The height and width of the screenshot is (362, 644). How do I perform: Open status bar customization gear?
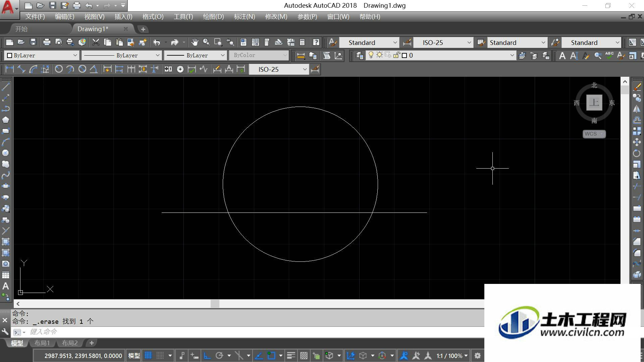pyautogui.click(x=478, y=356)
